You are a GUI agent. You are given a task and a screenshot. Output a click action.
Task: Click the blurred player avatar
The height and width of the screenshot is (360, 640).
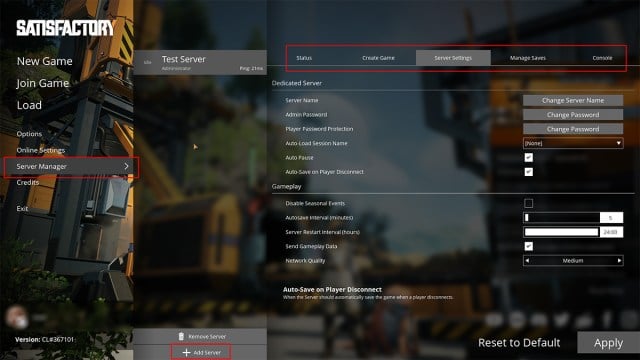[x=17, y=317]
